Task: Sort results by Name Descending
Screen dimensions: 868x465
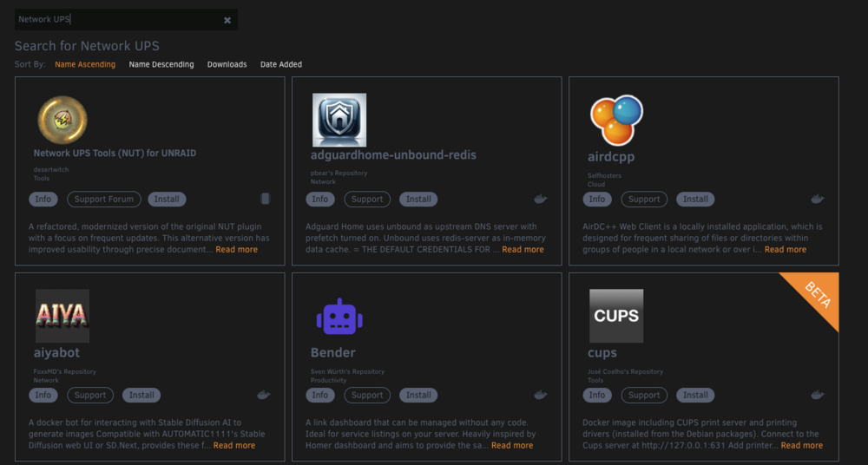Action: [161, 64]
